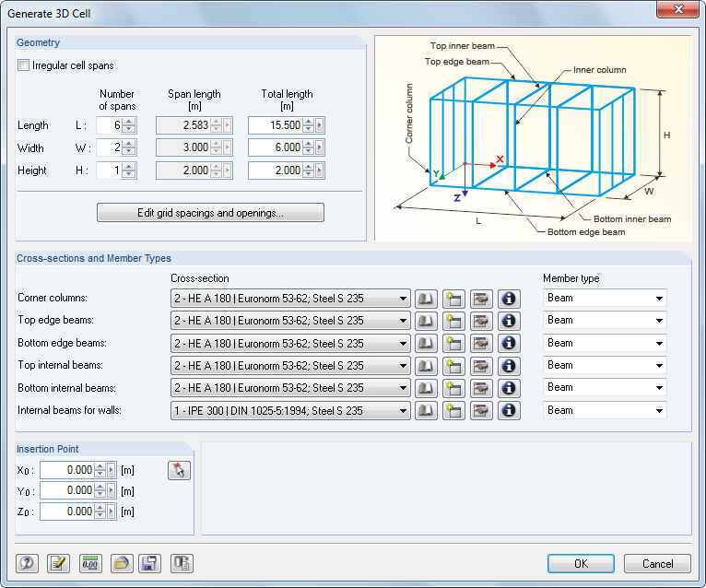Expand Top internal beams cross-section dropdown
Image resolution: width=706 pixels, height=588 pixels.
coord(403,366)
